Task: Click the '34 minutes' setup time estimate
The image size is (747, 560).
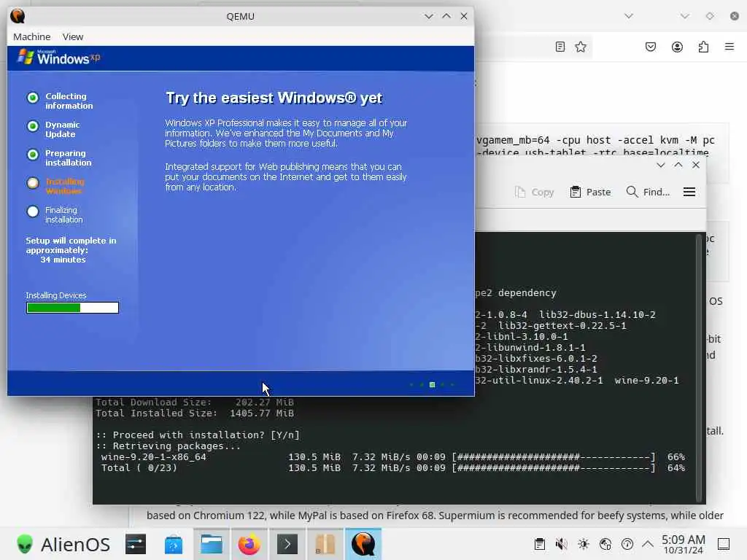Action: tap(63, 260)
